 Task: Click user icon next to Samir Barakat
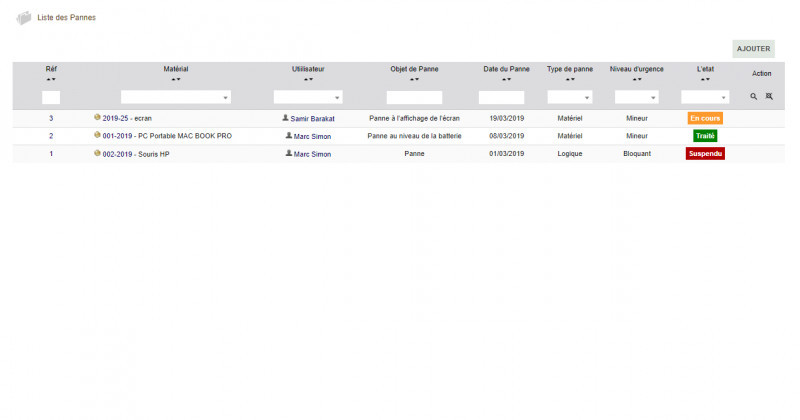click(285, 118)
